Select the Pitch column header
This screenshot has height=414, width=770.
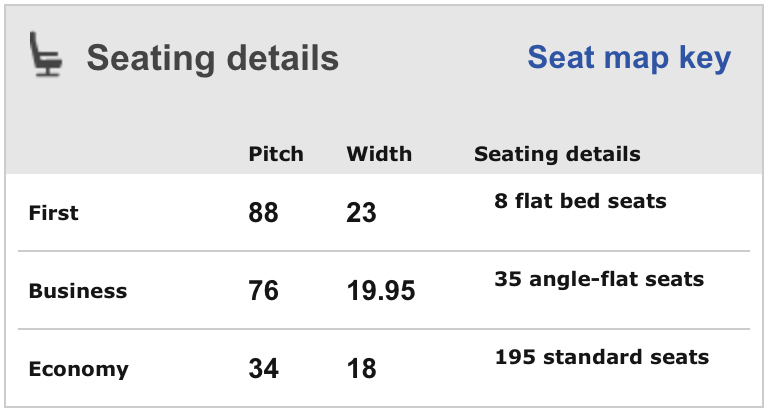[276, 154]
